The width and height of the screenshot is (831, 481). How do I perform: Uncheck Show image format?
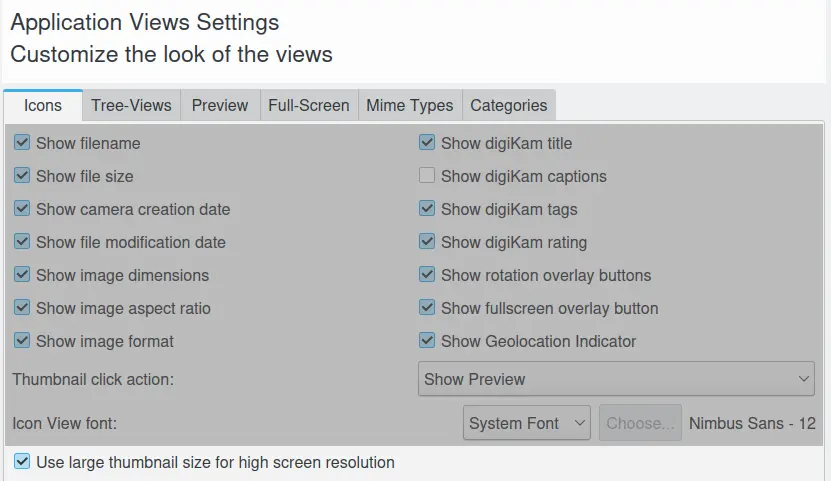[x=22, y=341]
